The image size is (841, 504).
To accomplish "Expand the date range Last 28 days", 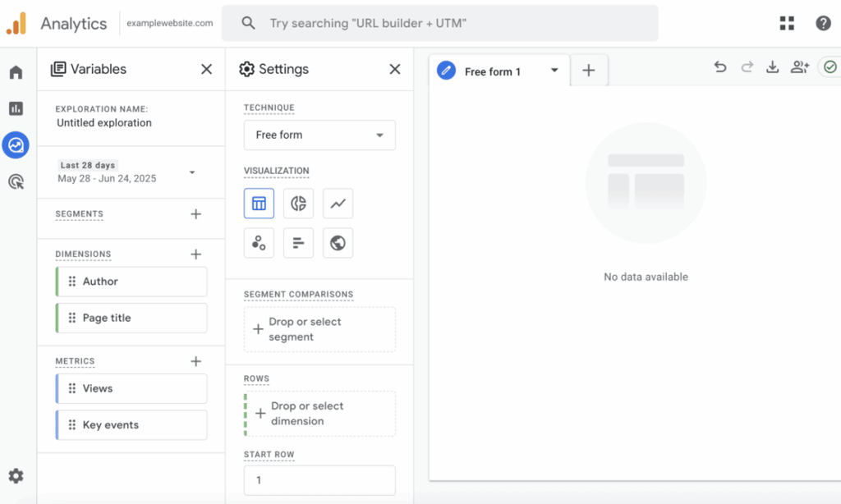I will pyautogui.click(x=192, y=172).
